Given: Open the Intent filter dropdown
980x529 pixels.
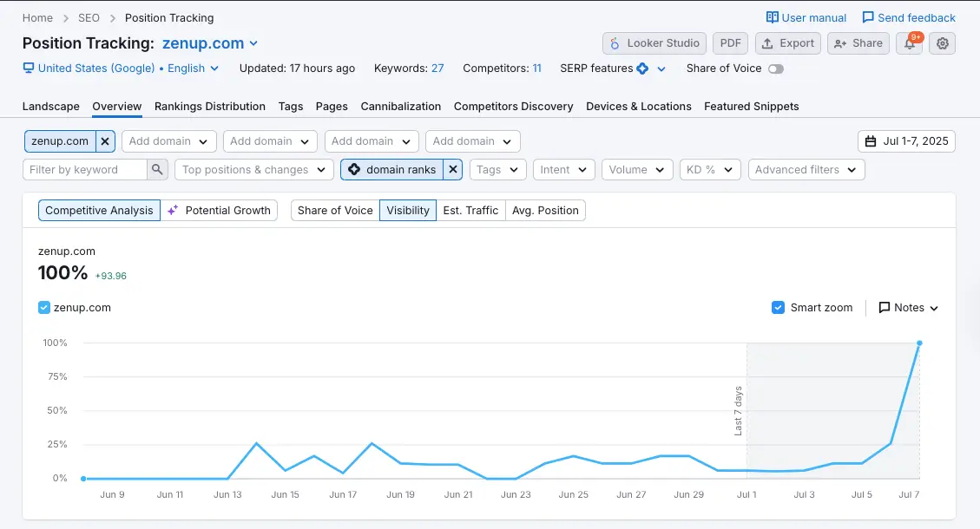Looking at the screenshot, I should click(x=563, y=169).
